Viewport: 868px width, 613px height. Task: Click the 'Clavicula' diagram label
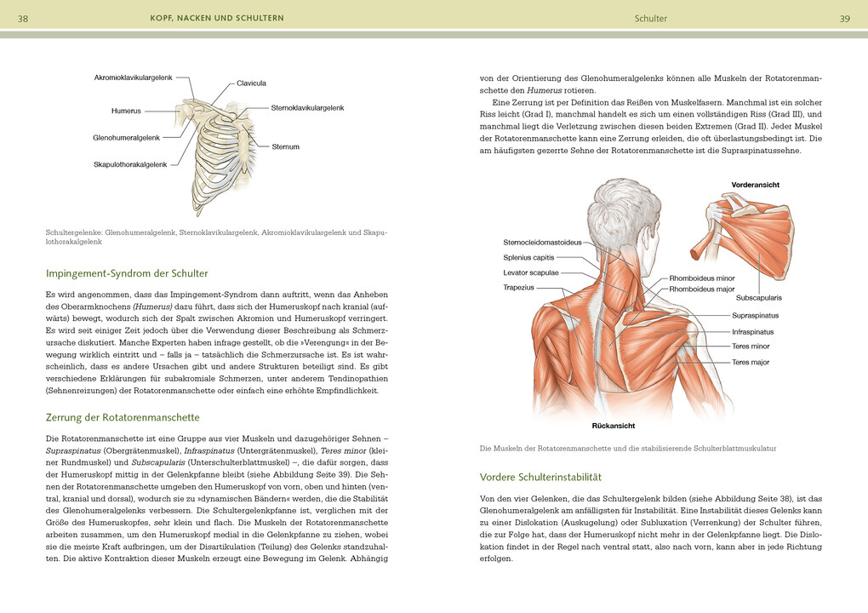tap(251, 83)
